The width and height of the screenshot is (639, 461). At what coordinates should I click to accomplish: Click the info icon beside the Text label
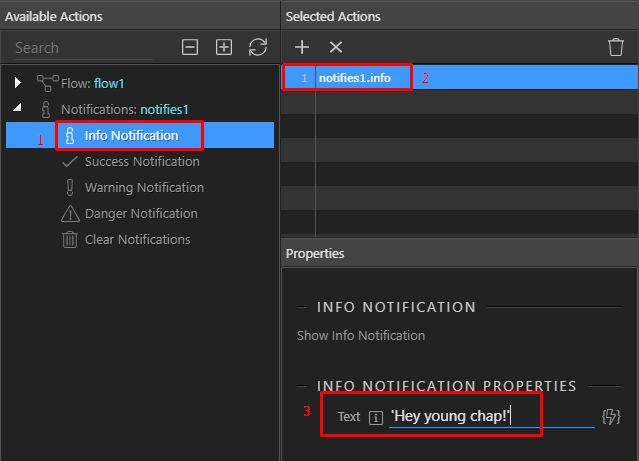tap(376, 417)
